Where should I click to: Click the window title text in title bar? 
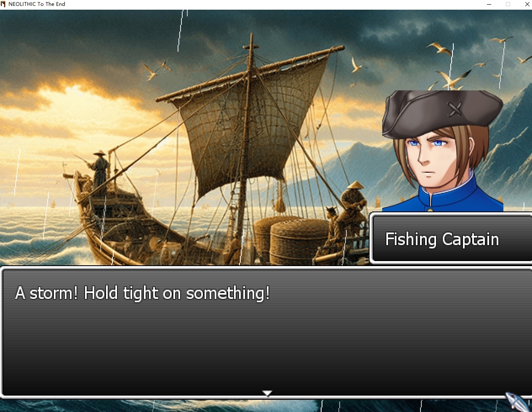click(x=37, y=4)
